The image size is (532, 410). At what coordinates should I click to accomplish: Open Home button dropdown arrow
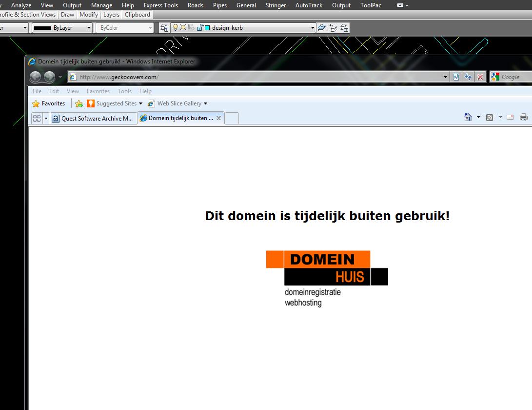(x=478, y=117)
